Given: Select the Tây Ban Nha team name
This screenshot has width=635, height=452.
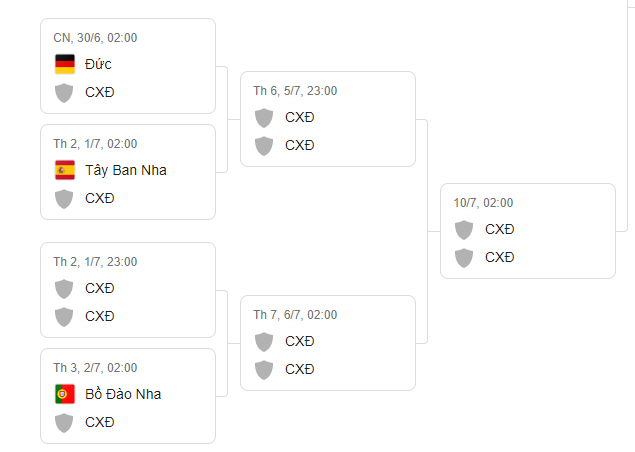Looking at the screenshot, I should (125, 170).
